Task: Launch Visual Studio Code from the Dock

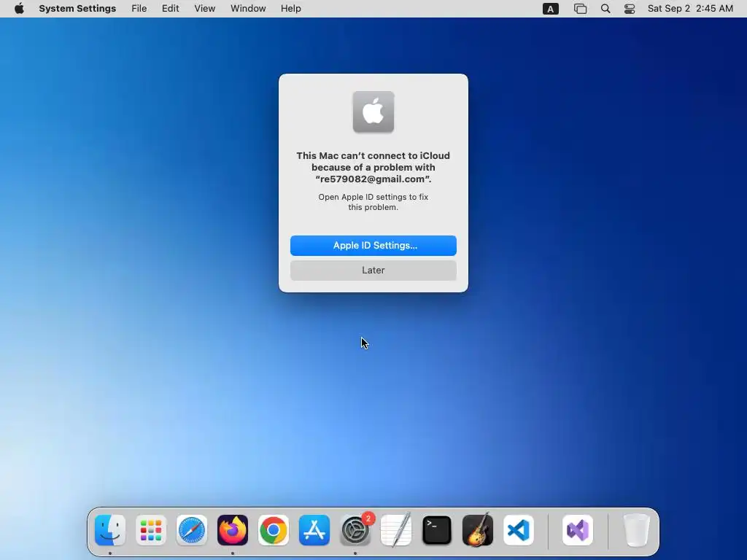Action: pyautogui.click(x=519, y=530)
